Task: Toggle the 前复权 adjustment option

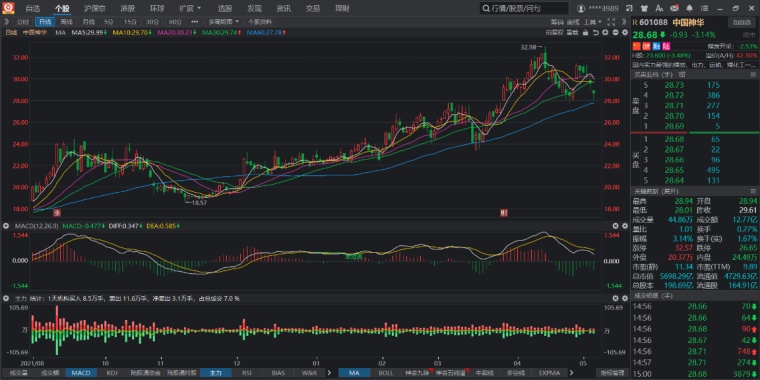Action: click(x=554, y=32)
